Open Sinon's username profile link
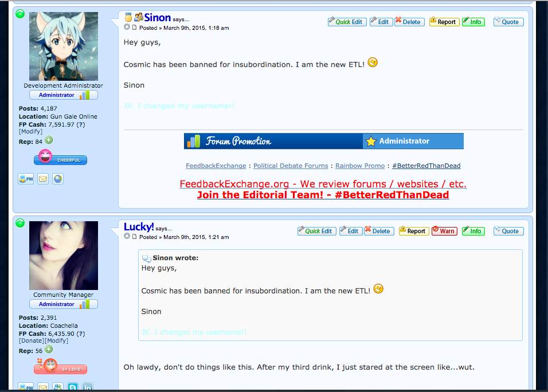 tap(157, 17)
